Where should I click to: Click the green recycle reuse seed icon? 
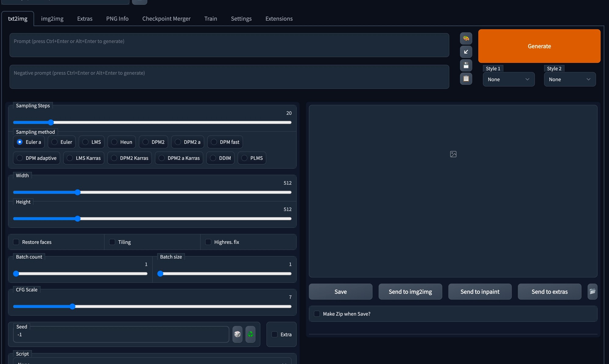pyautogui.click(x=250, y=334)
